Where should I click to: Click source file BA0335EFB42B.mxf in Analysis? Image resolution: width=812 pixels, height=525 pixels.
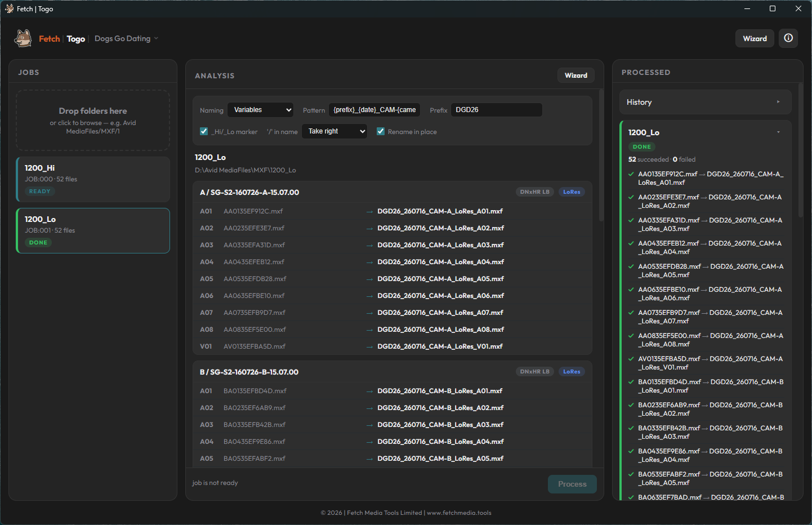coord(255,425)
